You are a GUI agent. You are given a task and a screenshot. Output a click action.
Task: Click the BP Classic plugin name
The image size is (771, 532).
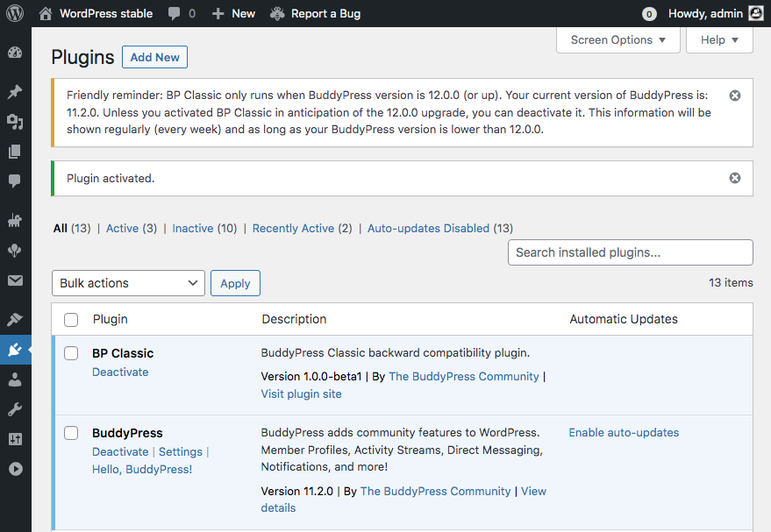(x=123, y=353)
